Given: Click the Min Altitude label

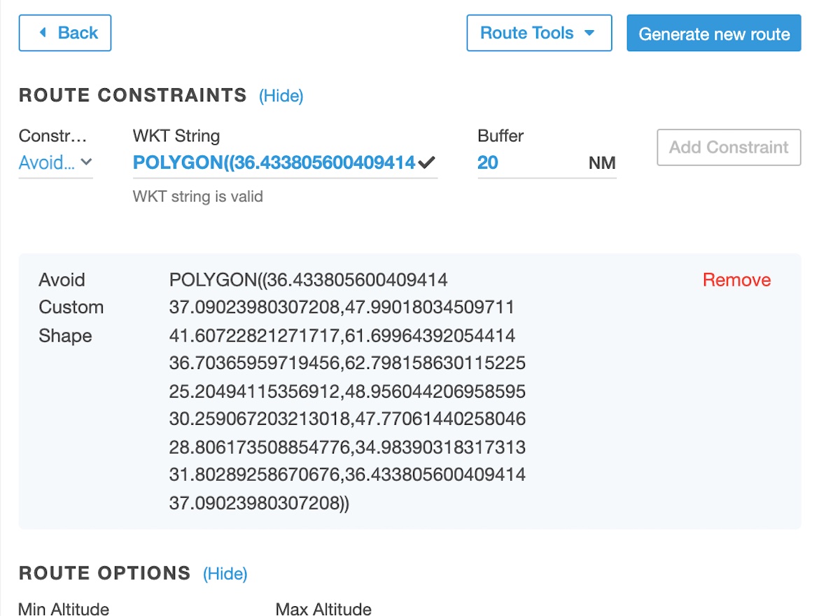Looking at the screenshot, I should pyautogui.click(x=64, y=608).
